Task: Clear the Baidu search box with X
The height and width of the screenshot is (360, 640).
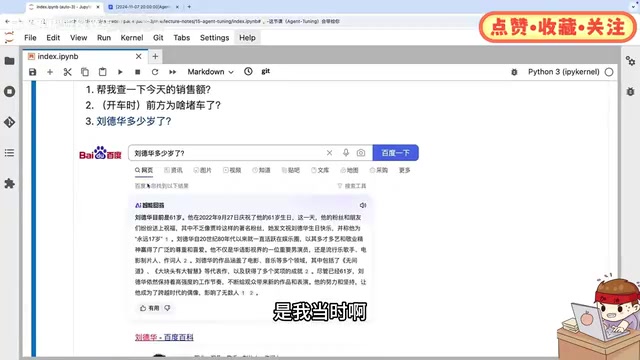Action: 329,153
